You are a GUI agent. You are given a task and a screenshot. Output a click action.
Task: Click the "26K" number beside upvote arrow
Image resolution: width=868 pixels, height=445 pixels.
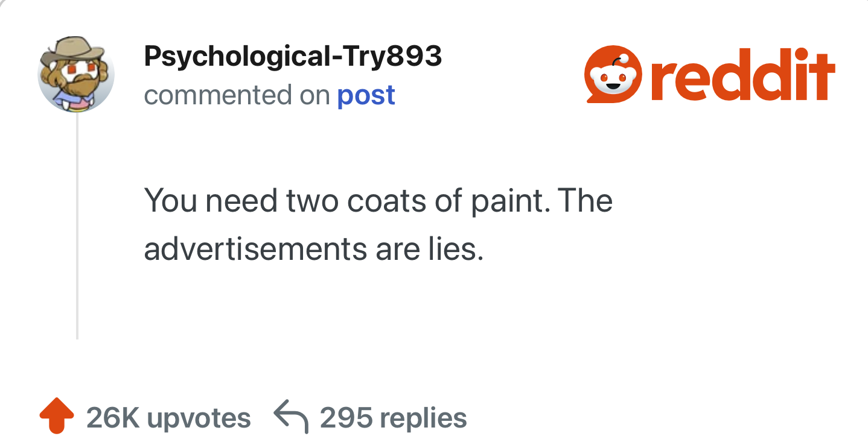click(113, 418)
